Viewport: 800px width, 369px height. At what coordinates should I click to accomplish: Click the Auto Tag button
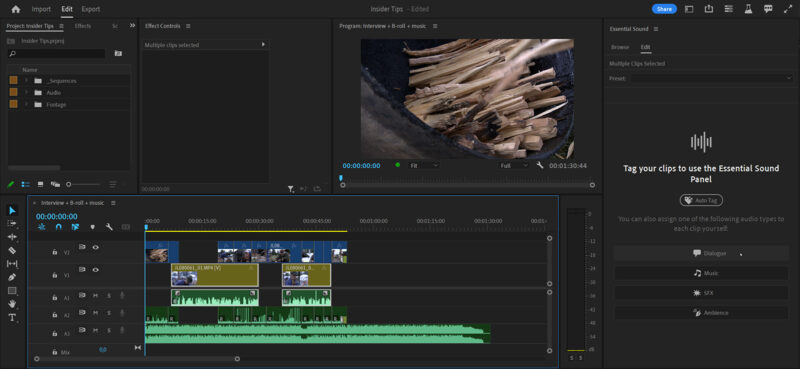click(x=701, y=201)
